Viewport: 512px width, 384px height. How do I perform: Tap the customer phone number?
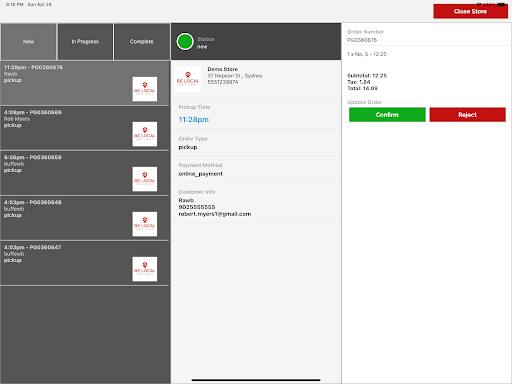[197, 207]
